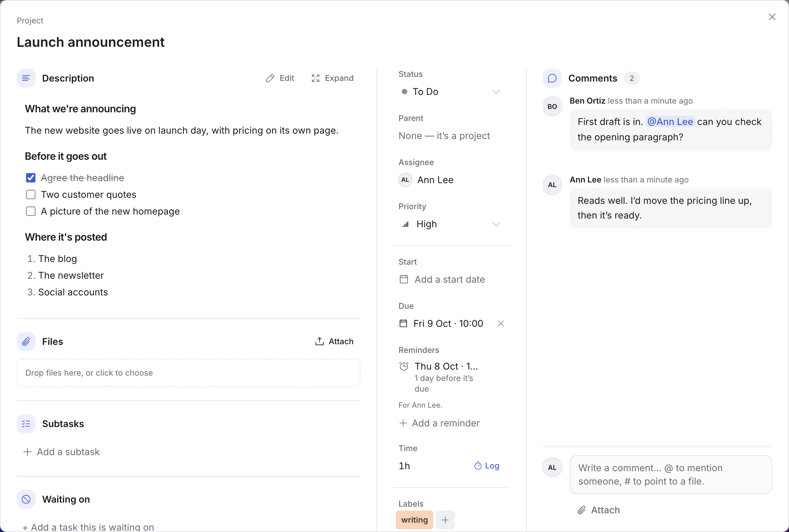The height and width of the screenshot is (532, 789).
Task: Click the Fri 9 Oct · 10:00 due date
Action: pos(448,324)
